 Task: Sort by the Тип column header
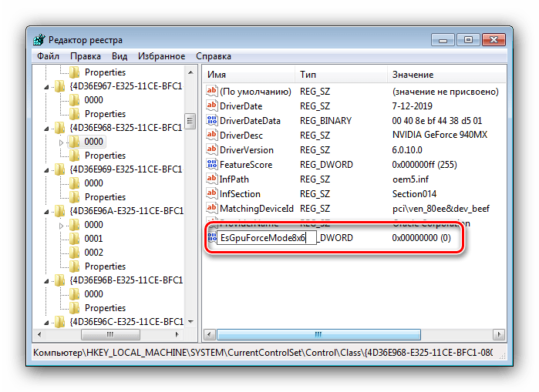pos(341,75)
